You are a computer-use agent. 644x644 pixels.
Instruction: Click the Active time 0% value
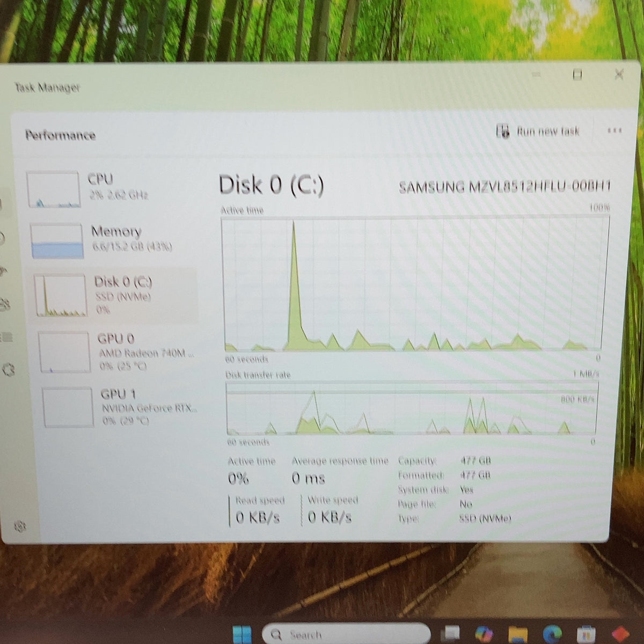pos(238,478)
